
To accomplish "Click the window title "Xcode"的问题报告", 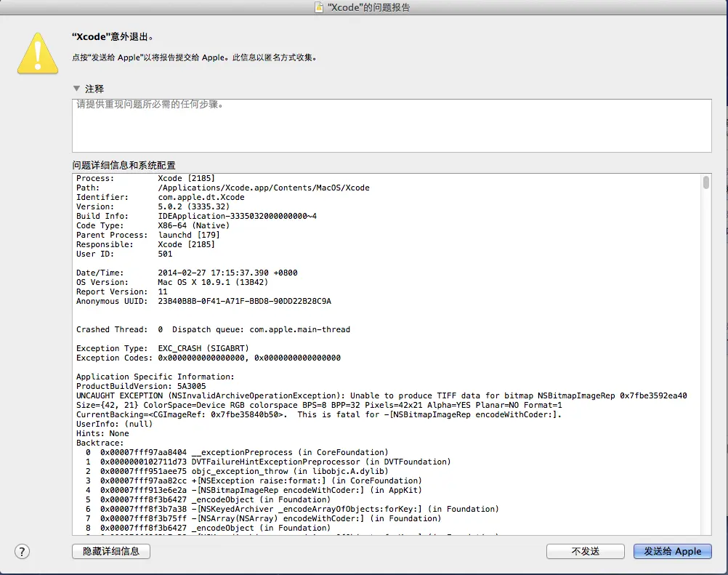I will point(368,7).
